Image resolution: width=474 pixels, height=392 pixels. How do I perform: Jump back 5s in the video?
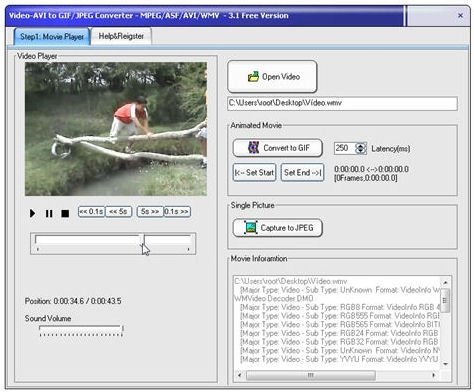pyautogui.click(x=118, y=212)
